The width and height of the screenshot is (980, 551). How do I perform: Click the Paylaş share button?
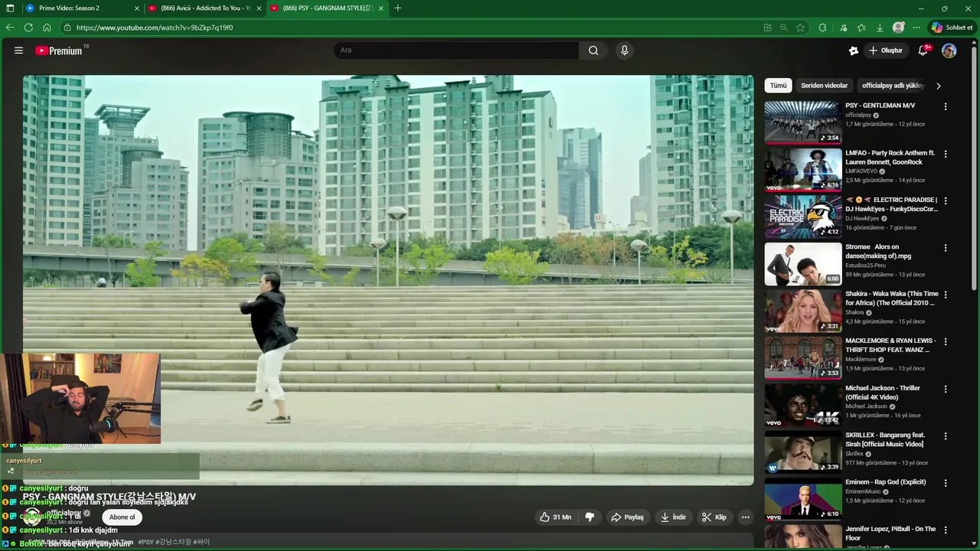(627, 517)
